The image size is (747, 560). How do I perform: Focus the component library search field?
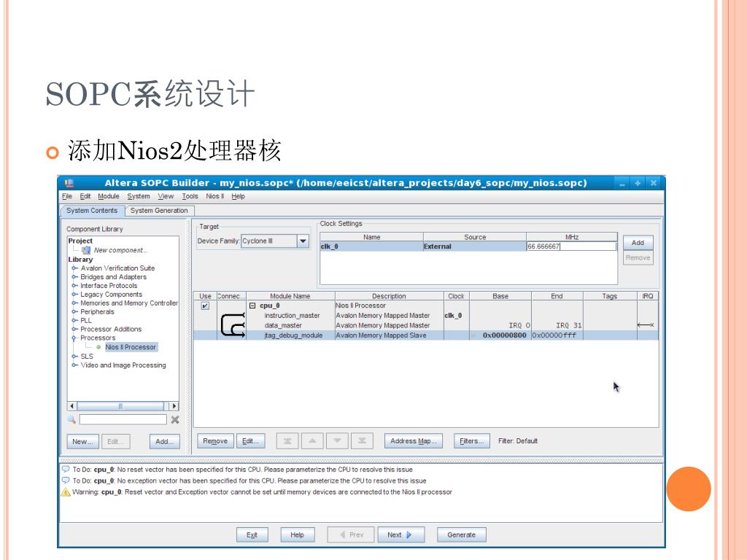coord(123,419)
